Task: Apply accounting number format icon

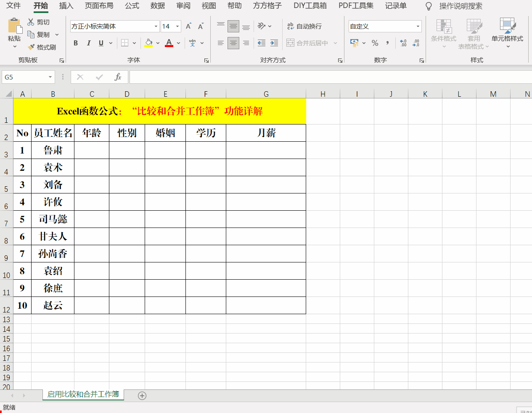Action: pyautogui.click(x=355, y=43)
